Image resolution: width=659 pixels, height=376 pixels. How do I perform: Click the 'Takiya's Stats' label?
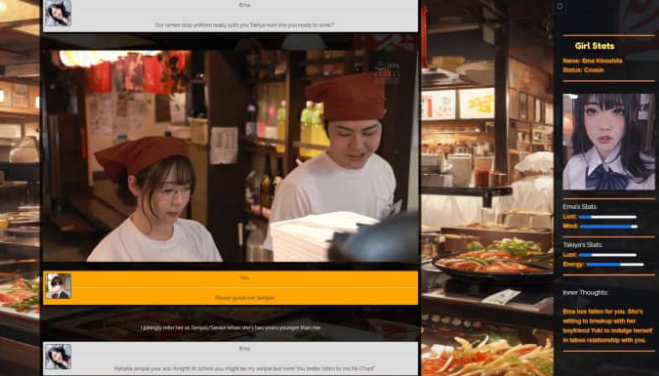[x=583, y=245]
